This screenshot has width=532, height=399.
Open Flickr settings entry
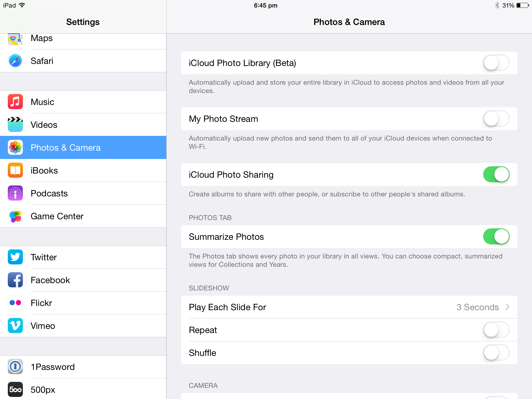(83, 303)
